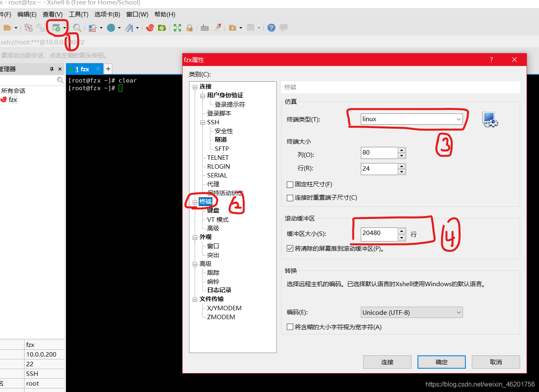The height and width of the screenshot is (392, 539).
Task: Click the new folder-plus toolbar icon
Action: [x=232, y=28]
